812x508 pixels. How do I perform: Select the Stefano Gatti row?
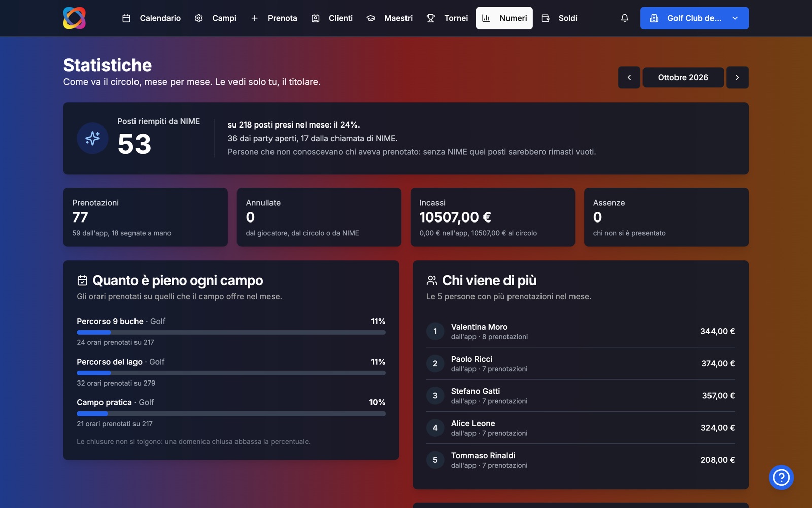[581, 396]
